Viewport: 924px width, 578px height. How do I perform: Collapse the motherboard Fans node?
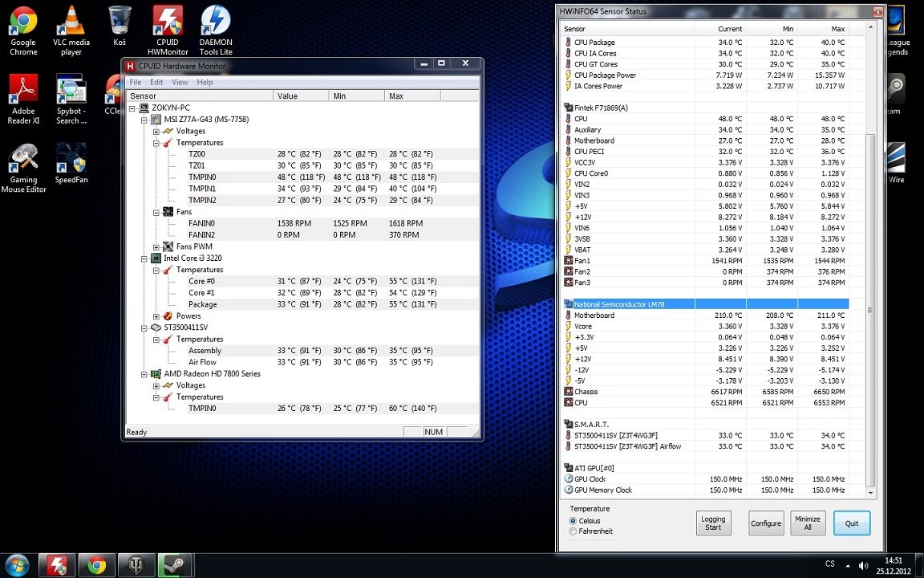pos(156,212)
